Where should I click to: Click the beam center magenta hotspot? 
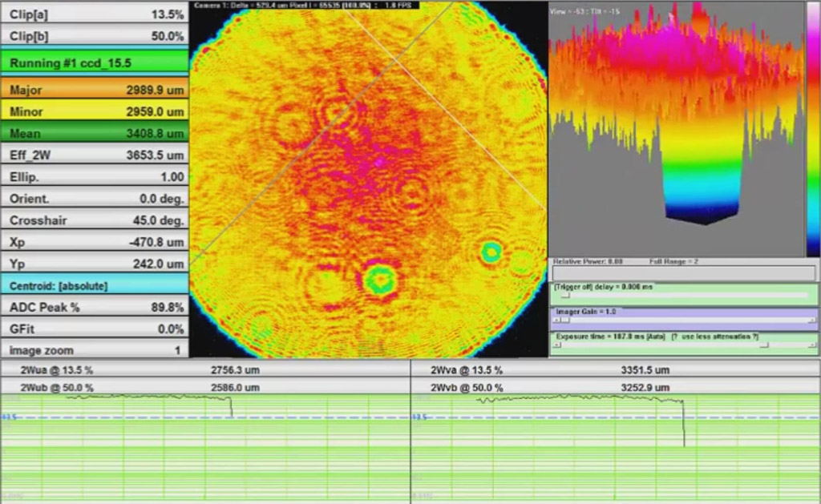(381, 163)
